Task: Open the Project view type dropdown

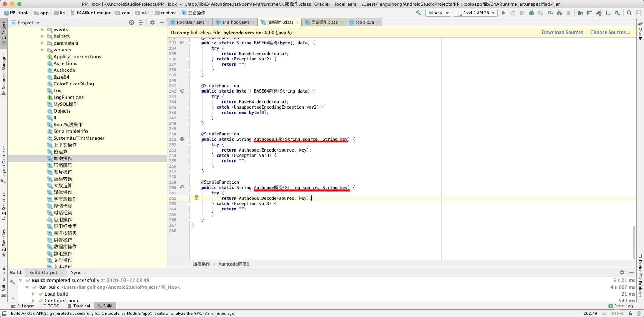Action: click(x=25, y=23)
